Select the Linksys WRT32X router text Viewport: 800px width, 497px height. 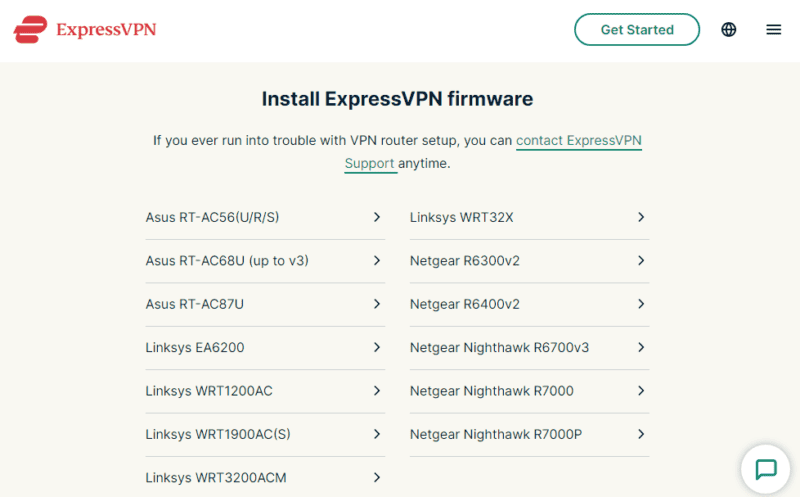(x=462, y=217)
